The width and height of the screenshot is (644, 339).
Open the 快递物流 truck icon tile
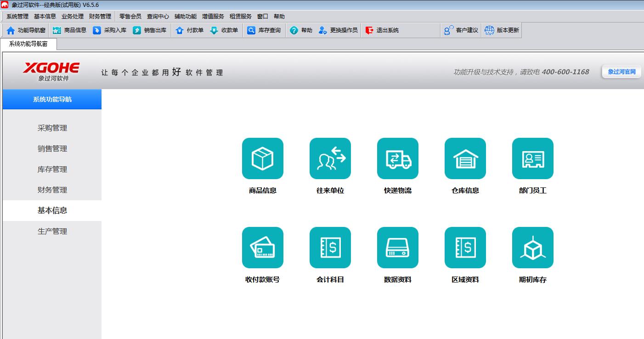click(x=398, y=158)
